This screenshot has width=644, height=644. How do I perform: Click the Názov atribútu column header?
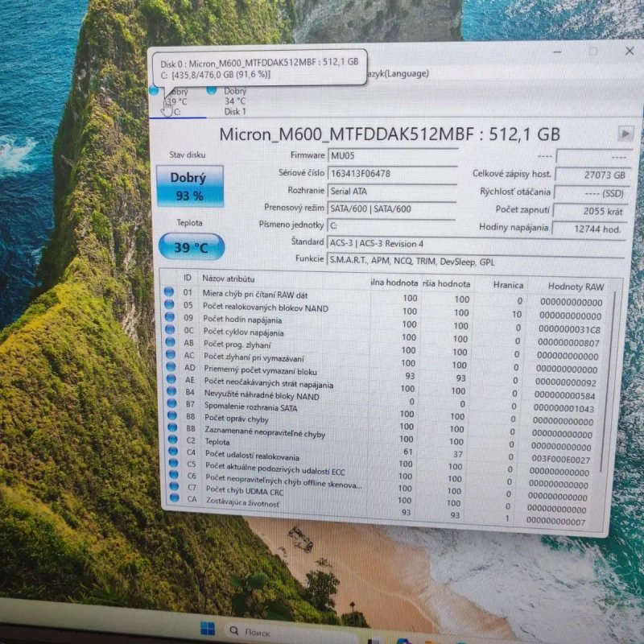click(x=229, y=279)
